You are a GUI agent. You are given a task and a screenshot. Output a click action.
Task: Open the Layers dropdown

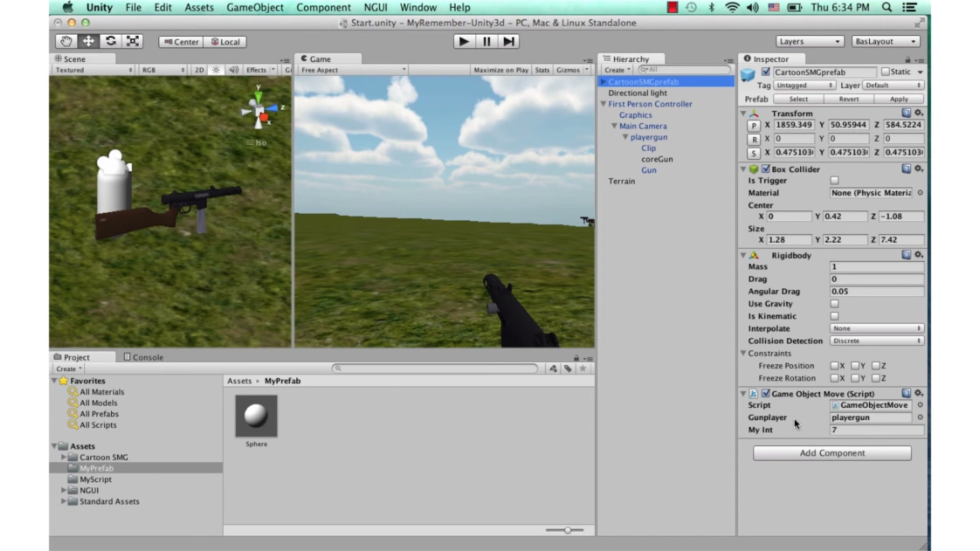pos(809,41)
